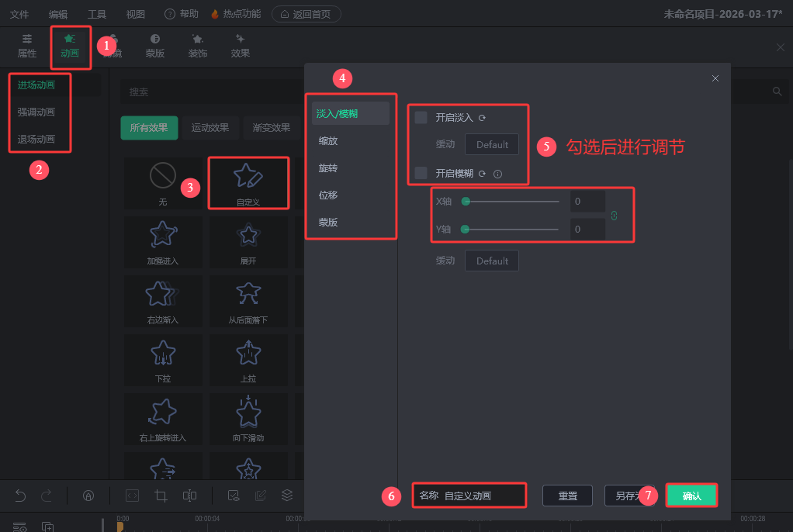This screenshot has height=532, width=793.
Task: Click the reset icon beside 开启淡入
Action: click(x=482, y=118)
